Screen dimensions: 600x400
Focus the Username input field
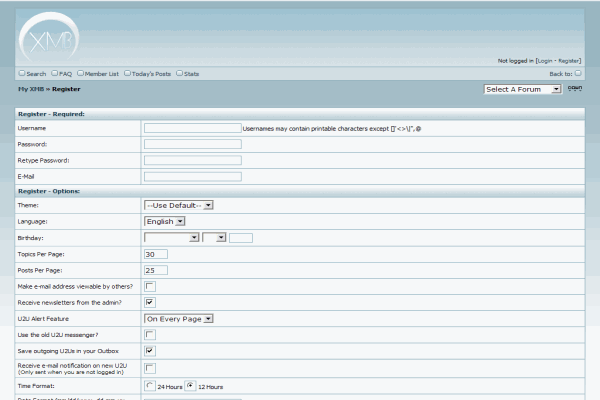pos(192,128)
